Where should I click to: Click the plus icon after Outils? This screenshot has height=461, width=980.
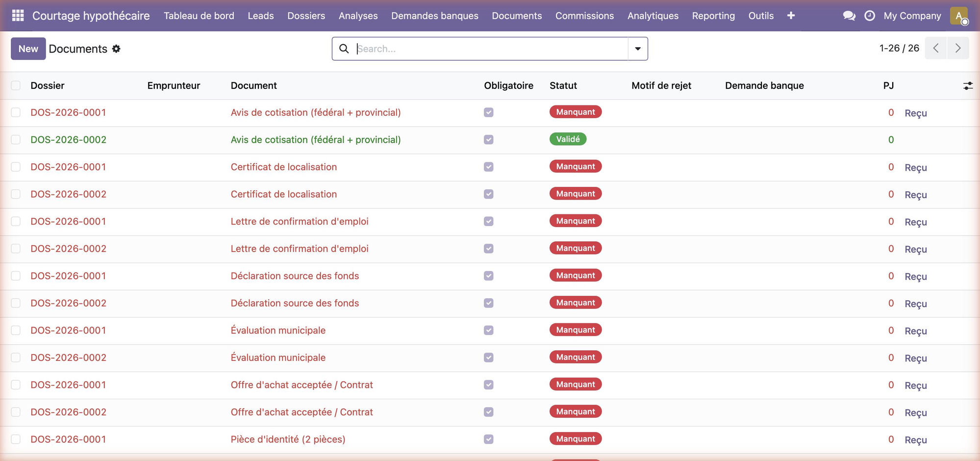pyautogui.click(x=791, y=16)
